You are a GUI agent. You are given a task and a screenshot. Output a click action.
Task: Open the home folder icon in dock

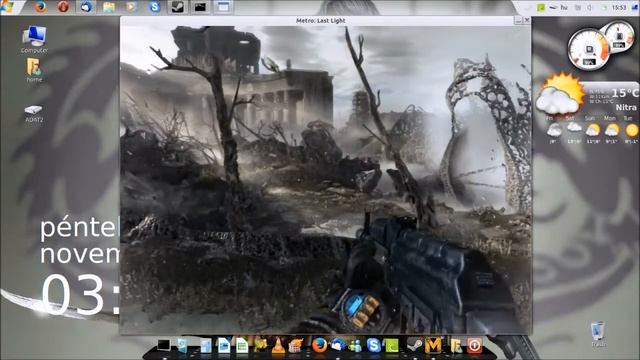click(456, 346)
